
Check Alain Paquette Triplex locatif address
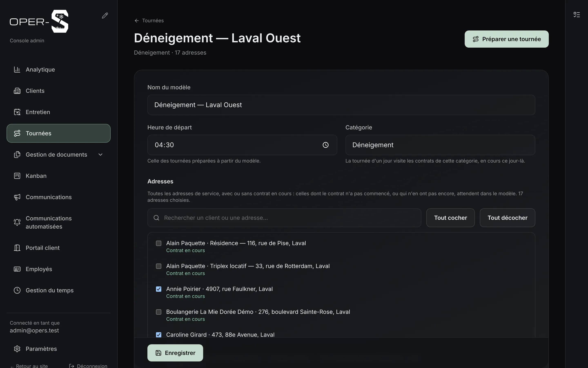159,266
